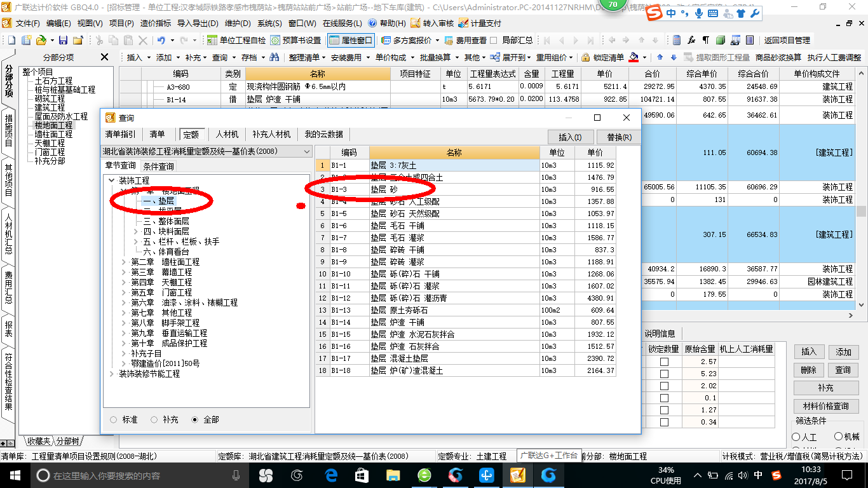
Task: Click 返回项目管理 button
Action: pyautogui.click(x=787, y=40)
